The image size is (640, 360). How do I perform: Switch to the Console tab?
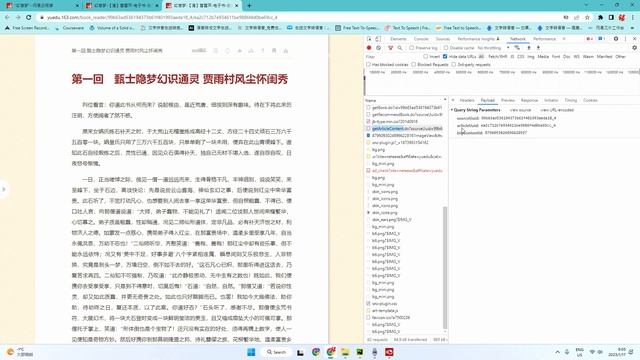tap(421, 39)
